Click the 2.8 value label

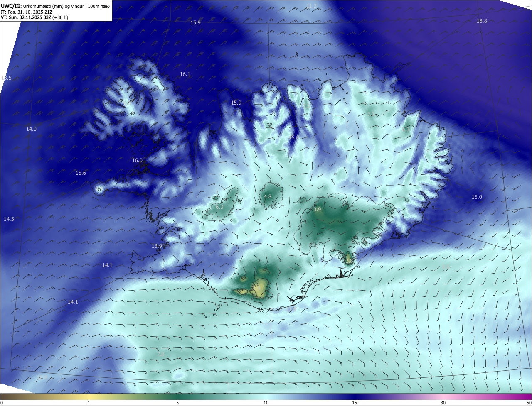click(349, 261)
